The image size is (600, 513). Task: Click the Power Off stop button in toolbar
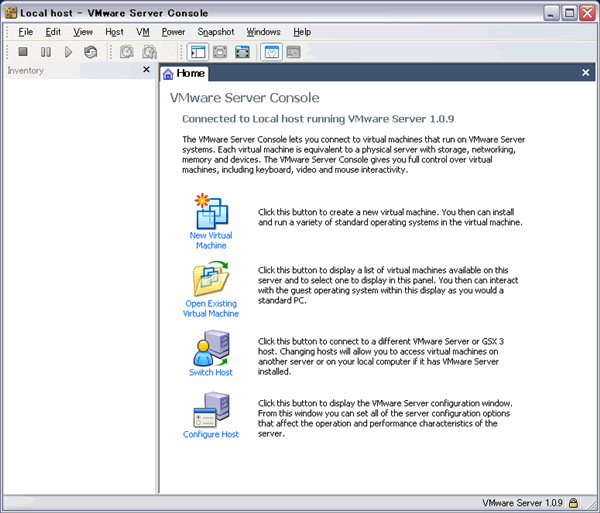coord(23,52)
